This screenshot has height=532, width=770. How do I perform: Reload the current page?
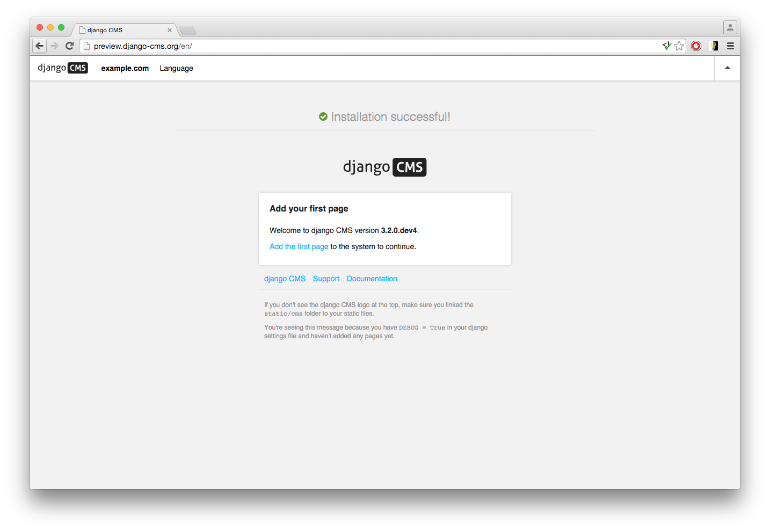(69, 46)
